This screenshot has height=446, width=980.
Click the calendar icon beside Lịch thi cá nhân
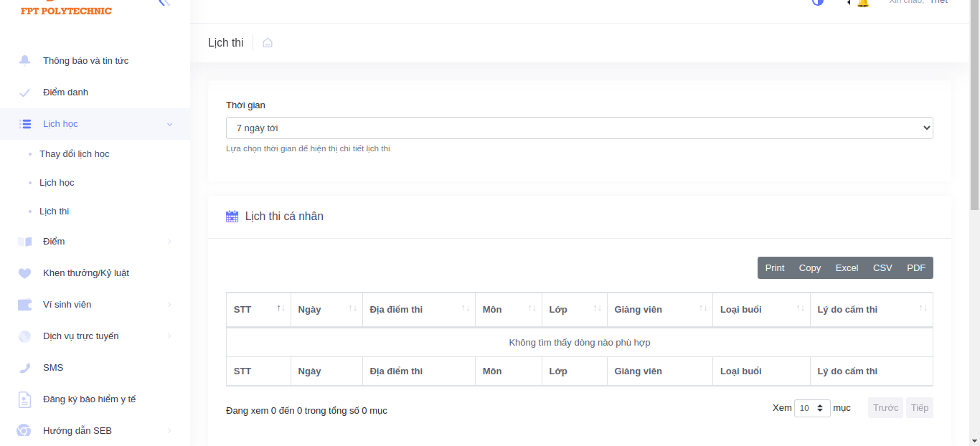232,217
